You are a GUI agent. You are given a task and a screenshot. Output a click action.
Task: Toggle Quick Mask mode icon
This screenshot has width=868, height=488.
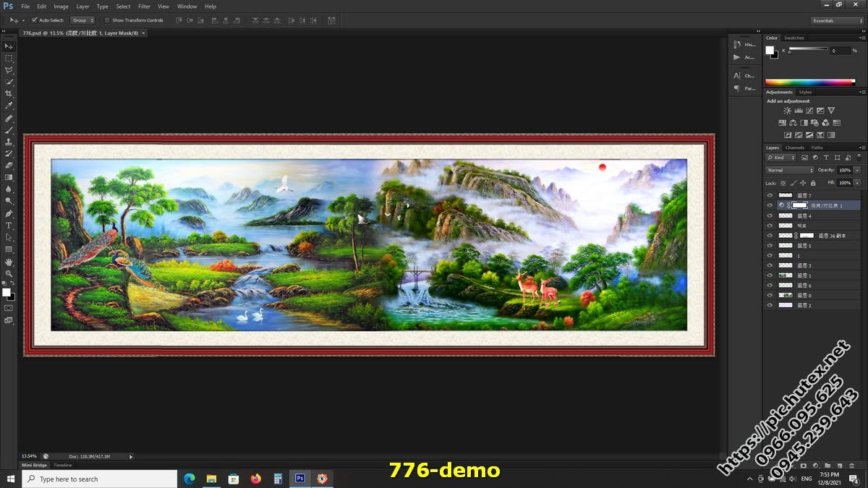pyautogui.click(x=9, y=307)
